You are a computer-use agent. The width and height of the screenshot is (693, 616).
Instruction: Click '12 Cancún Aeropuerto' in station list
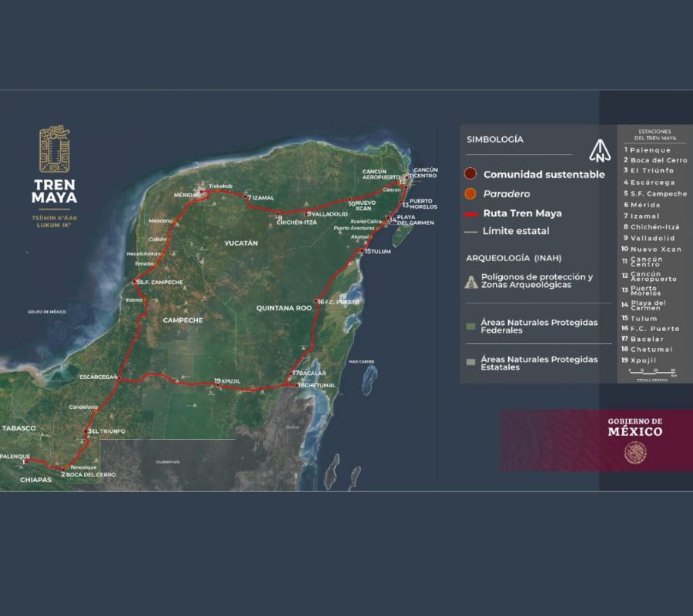click(x=649, y=276)
